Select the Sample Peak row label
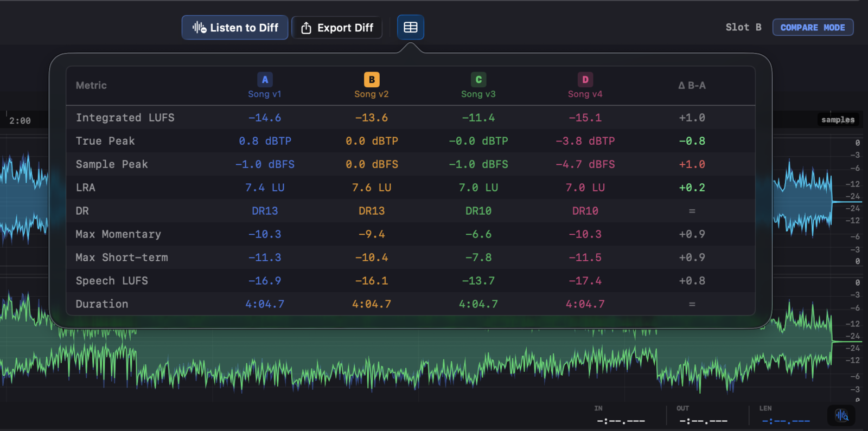The height and width of the screenshot is (431, 868). (x=112, y=164)
